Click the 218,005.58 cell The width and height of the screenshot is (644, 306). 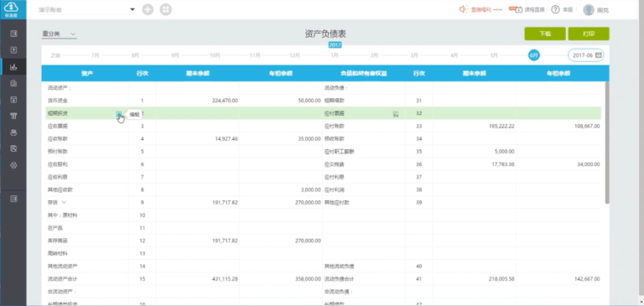pos(501,279)
